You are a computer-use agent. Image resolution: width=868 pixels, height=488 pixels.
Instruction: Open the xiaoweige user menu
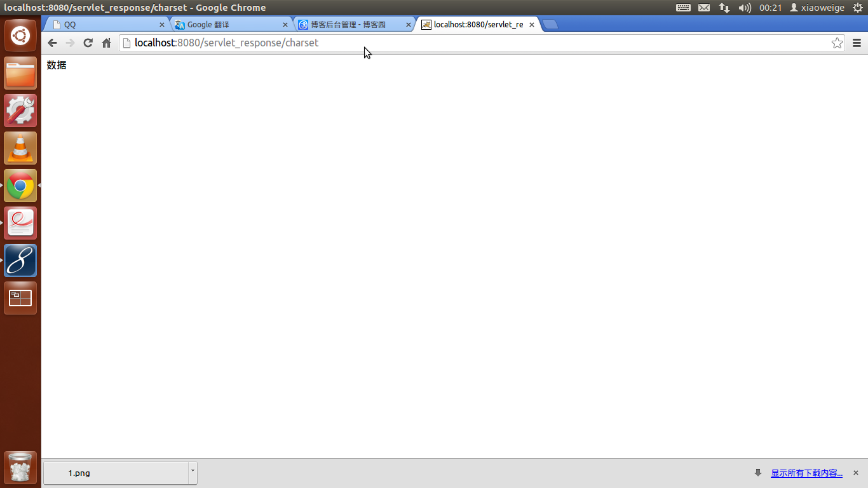click(817, 8)
